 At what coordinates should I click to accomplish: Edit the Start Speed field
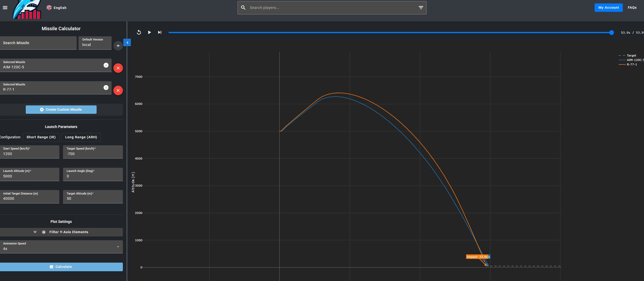tap(30, 152)
